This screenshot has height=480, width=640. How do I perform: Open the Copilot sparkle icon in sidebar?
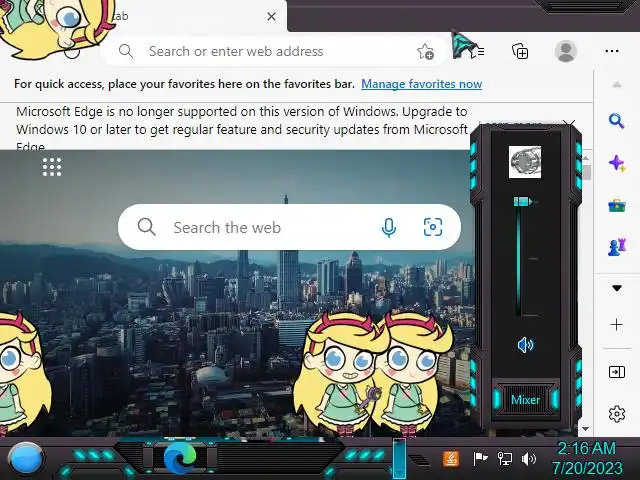[x=617, y=164]
